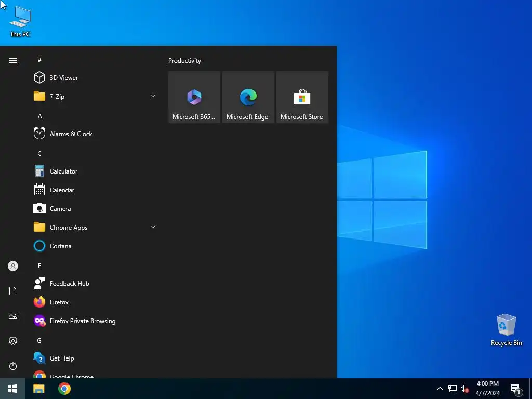Launch Firefox from the Start menu

(x=95, y=302)
